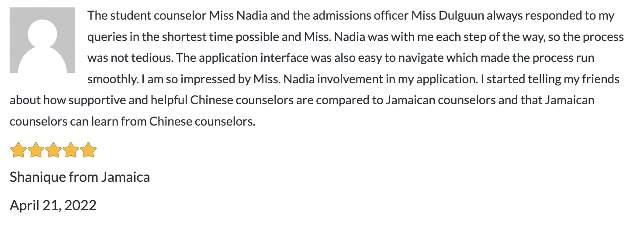The height and width of the screenshot is (225, 644).
Task: Select the third star in the rating
Action: pos(53,150)
